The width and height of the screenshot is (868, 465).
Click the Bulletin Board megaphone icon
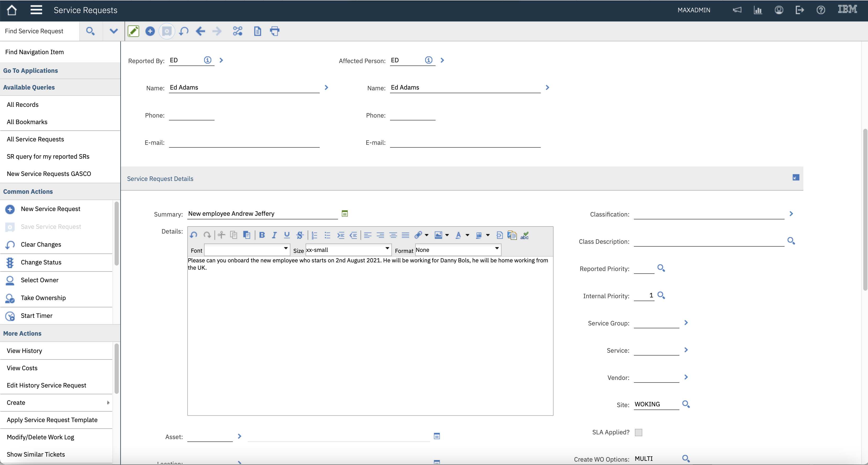[737, 10]
